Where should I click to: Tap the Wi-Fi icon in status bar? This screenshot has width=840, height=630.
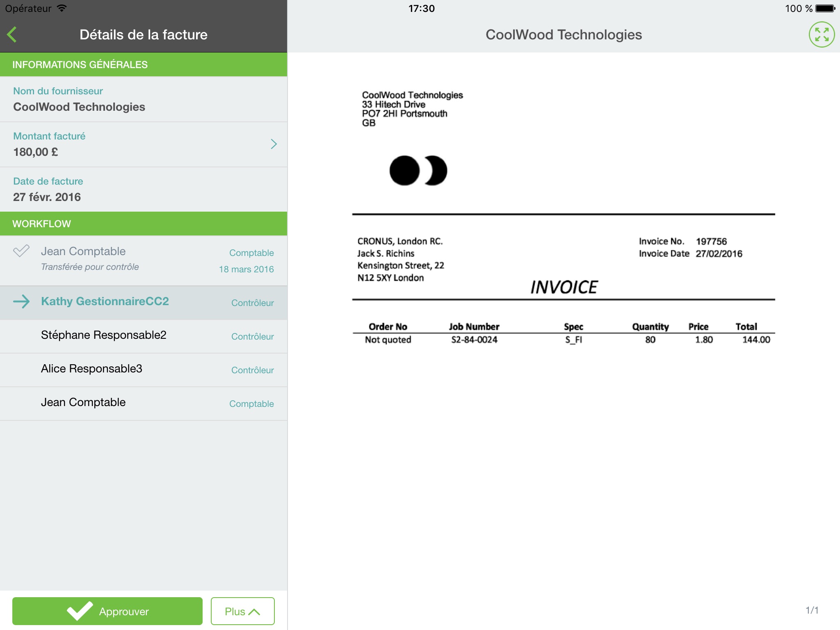tap(62, 8)
